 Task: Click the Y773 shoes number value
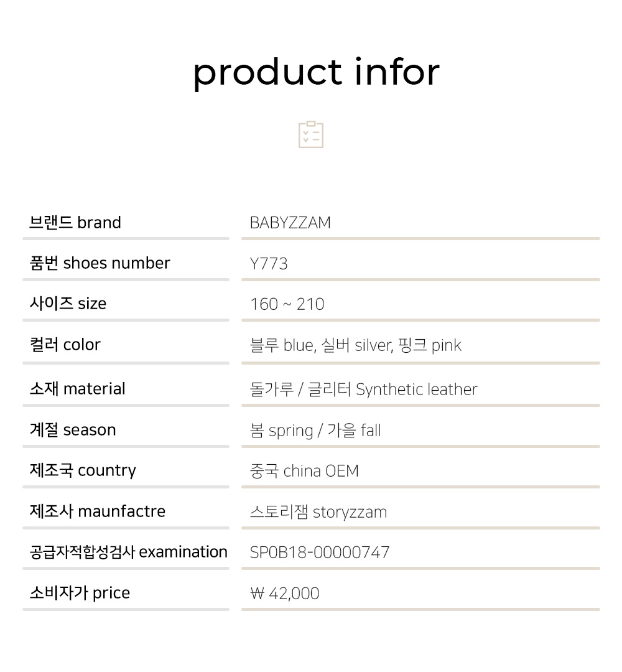pyautogui.click(x=269, y=264)
